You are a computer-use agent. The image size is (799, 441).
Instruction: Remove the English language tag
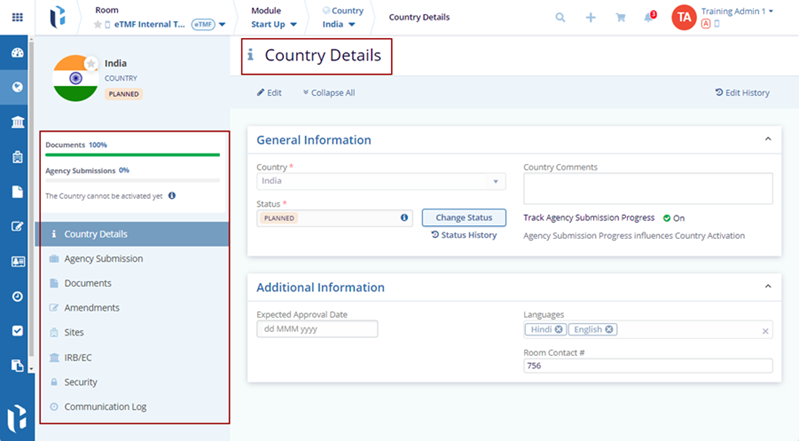pyautogui.click(x=609, y=329)
